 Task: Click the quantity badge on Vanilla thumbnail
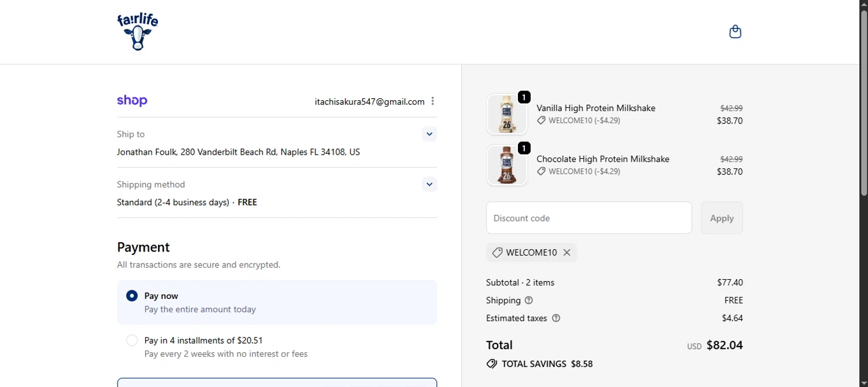[524, 97]
